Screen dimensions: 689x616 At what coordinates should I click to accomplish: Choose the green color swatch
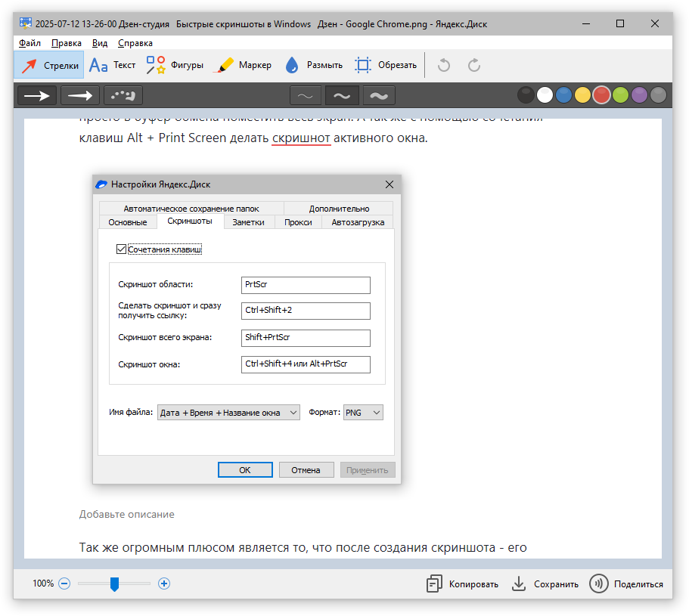pos(620,94)
